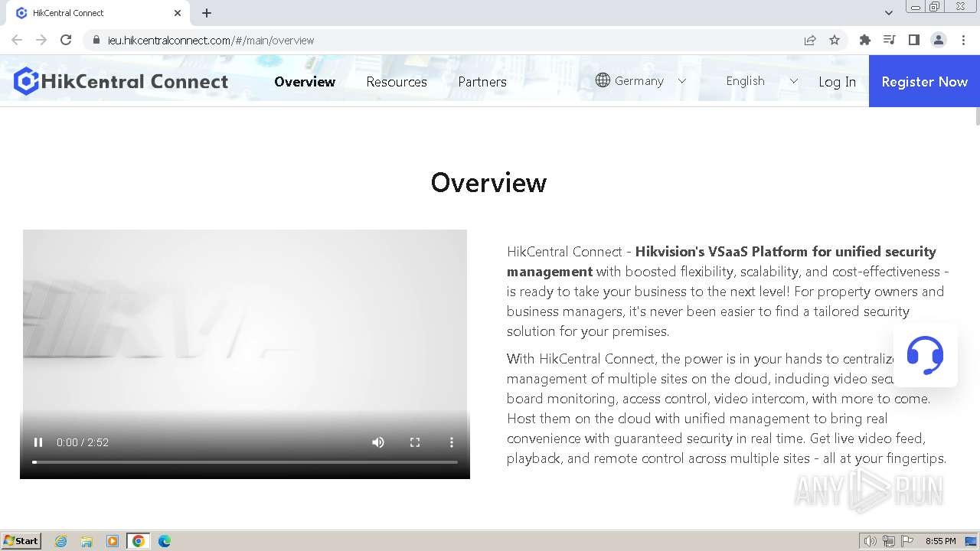Select the HikCentral Connect browser tab

(x=98, y=13)
